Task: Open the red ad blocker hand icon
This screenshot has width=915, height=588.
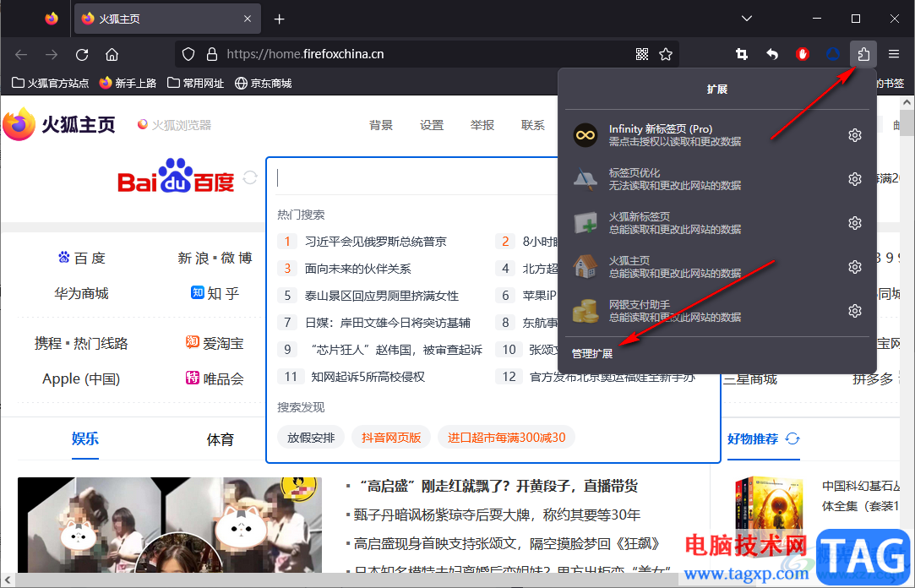Action: pos(803,54)
